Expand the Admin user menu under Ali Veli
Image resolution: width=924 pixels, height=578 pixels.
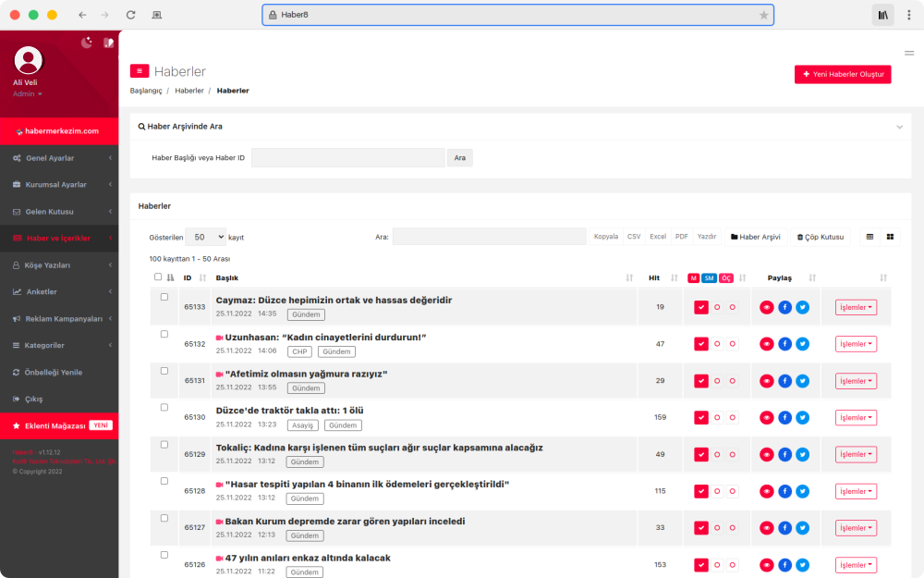(27, 94)
